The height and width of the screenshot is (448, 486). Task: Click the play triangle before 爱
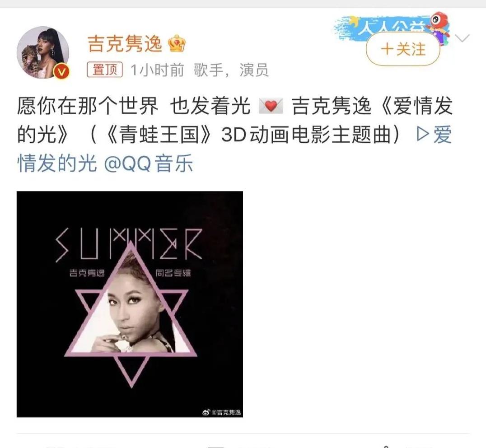click(x=423, y=134)
